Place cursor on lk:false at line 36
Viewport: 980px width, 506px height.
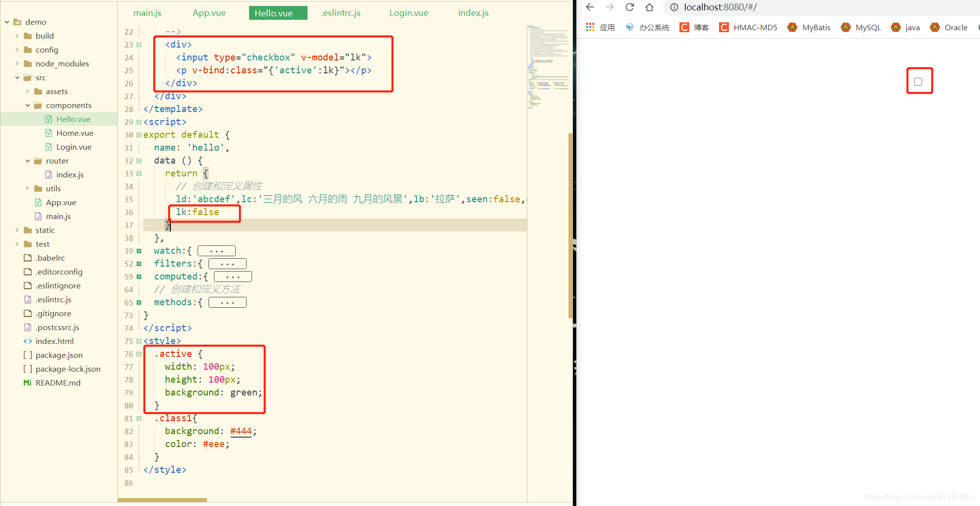[x=197, y=212]
